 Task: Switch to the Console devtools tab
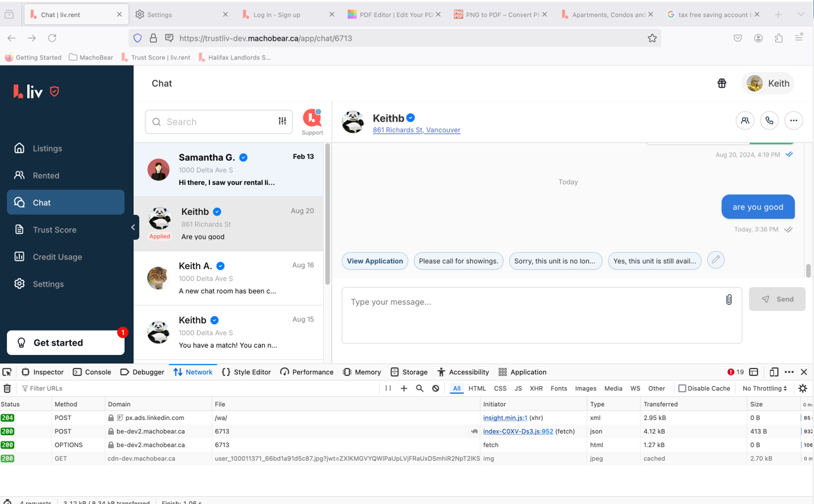[92, 372]
